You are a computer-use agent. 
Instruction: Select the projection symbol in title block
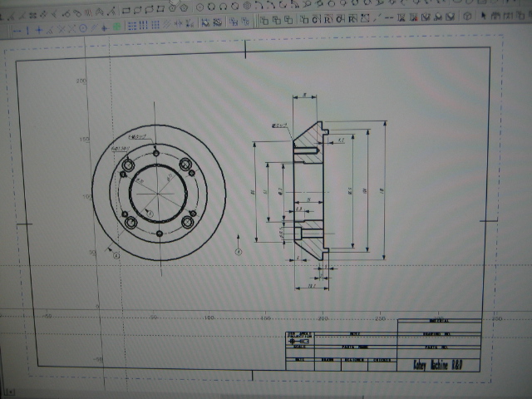[x=298, y=341]
